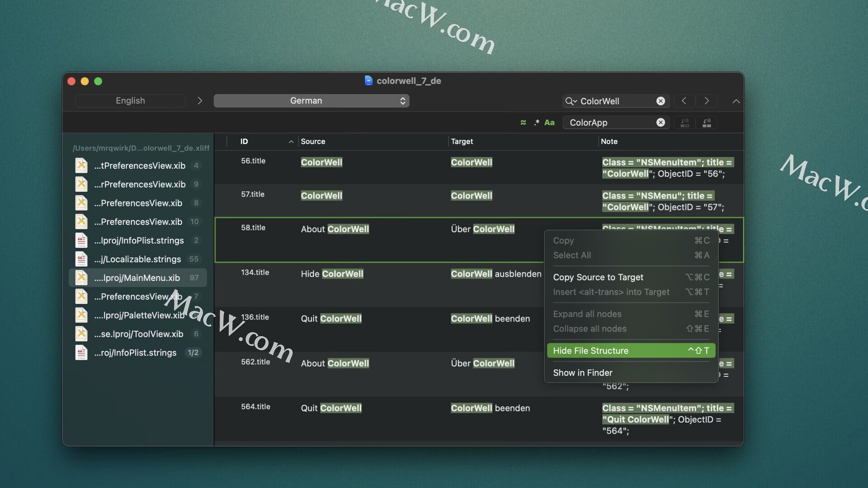Viewport: 868px width, 488px height.
Task: Choose Select All from the context menu
Action: [x=631, y=255]
